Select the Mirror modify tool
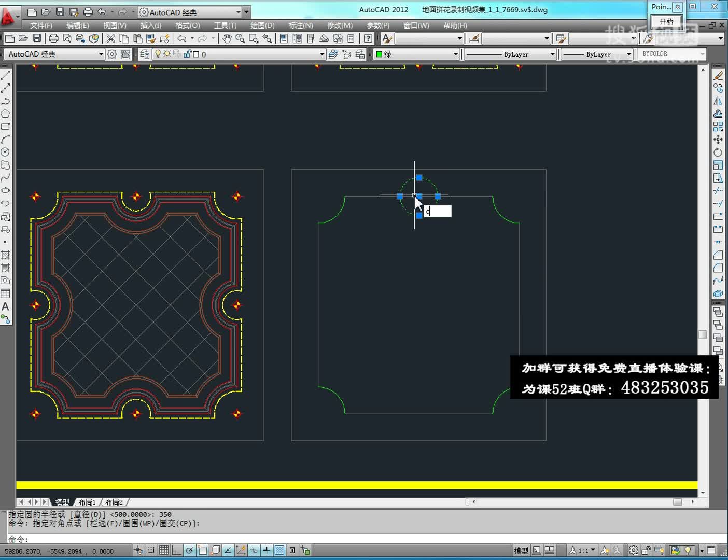The width and height of the screenshot is (728, 560). (x=718, y=101)
